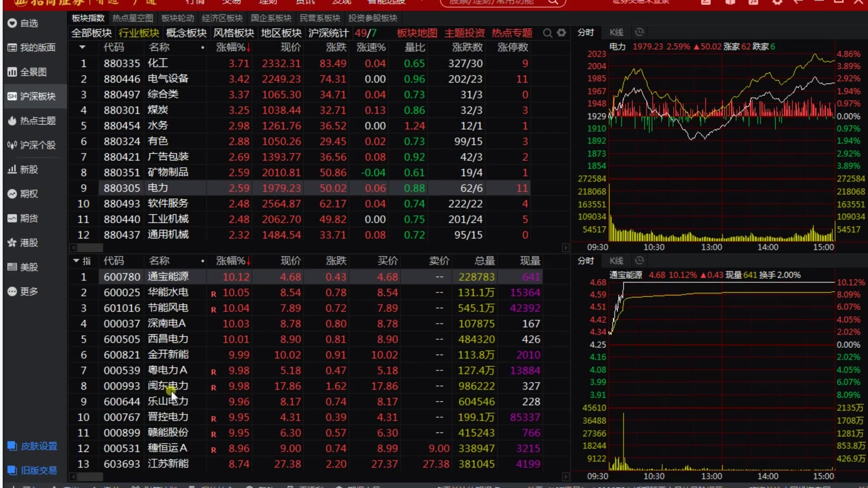The height and width of the screenshot is (488, 868).
Task: Sort stock table by 现量 column
Action: 530,261
